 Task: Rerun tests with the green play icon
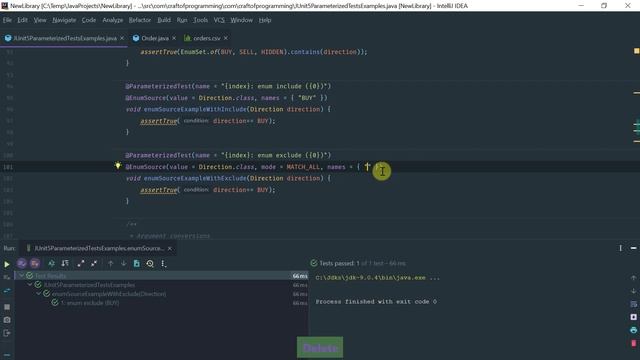tap(7, 264)
